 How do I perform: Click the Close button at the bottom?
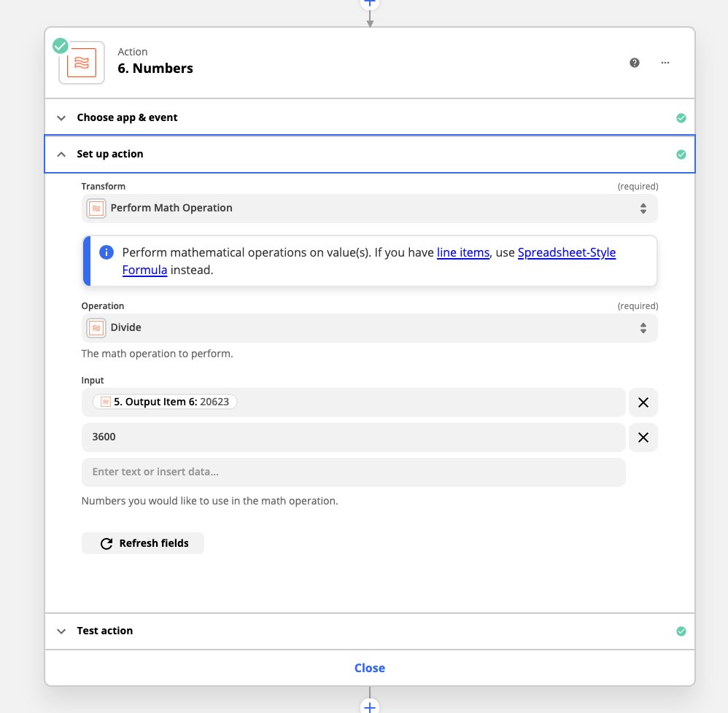(370, 668)
